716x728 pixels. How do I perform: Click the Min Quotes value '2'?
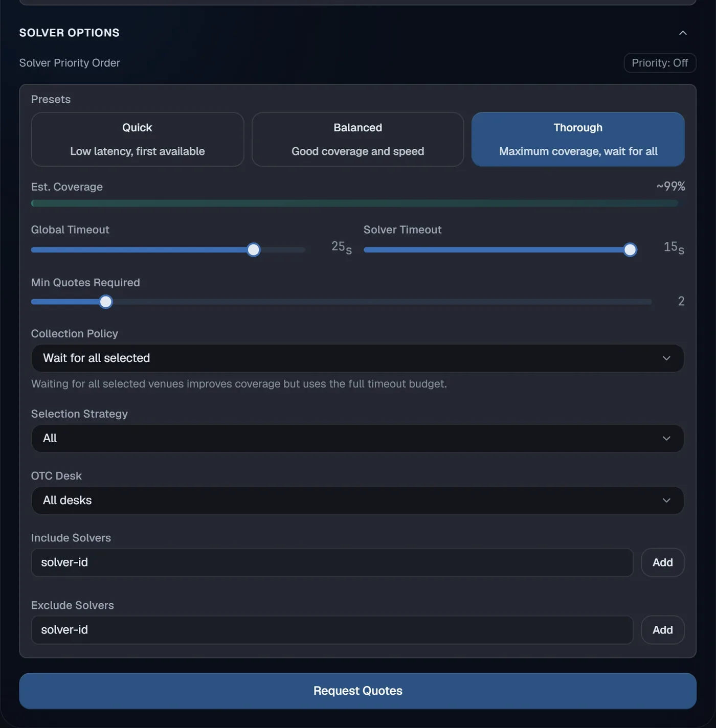tap(681, 301)
